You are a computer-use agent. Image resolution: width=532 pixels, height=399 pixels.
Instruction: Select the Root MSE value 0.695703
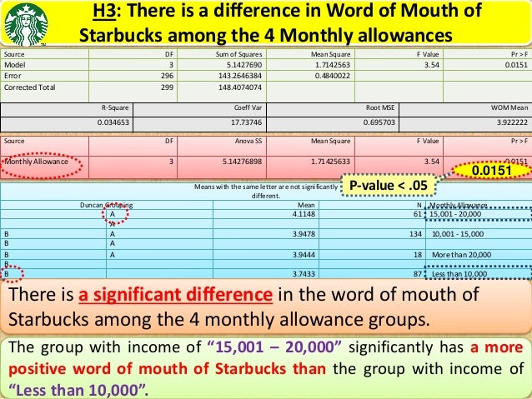pyautogui.click(x=379, y=122)
